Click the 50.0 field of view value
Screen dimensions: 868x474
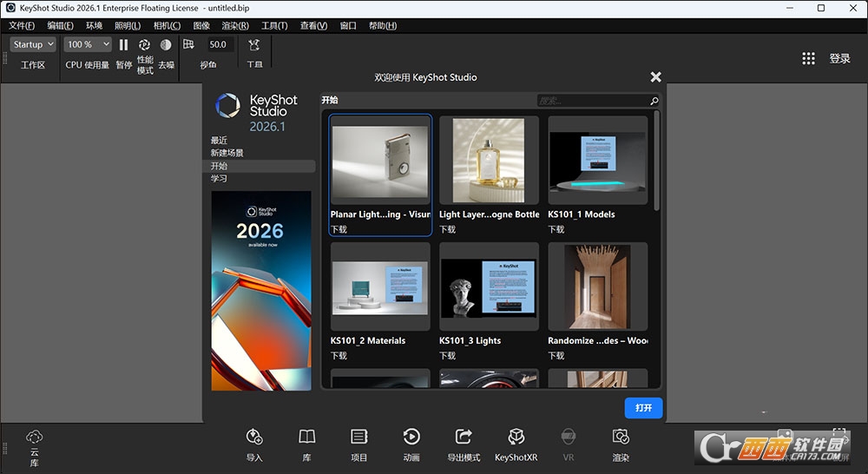[x=218, y=44]
